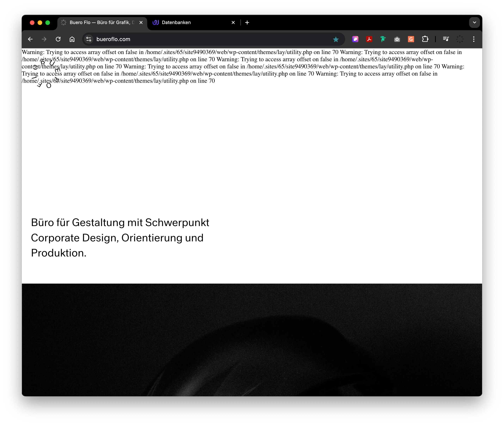Reload the bueroflo.com page
This screenshot has height=425, width=504.
(x=58, y=39)
